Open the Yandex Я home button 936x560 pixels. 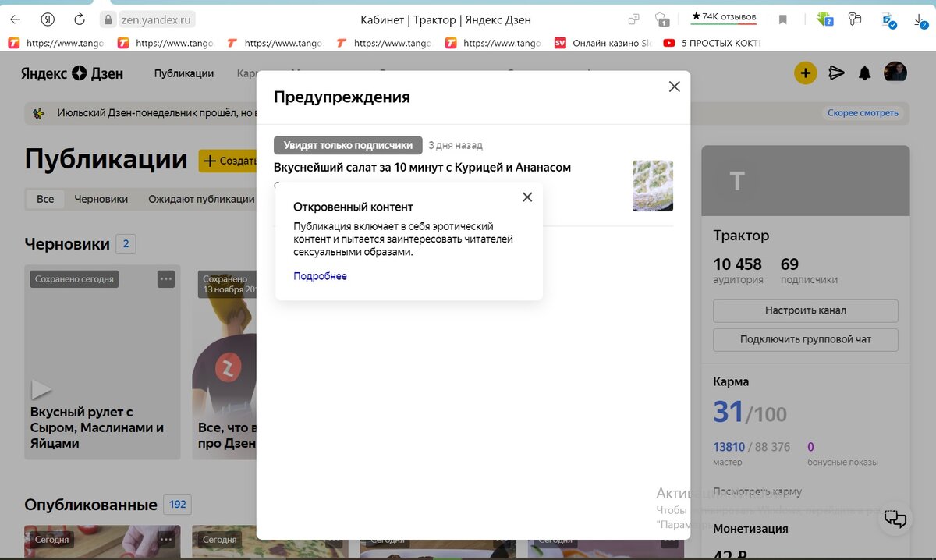(x=48, y=19)
